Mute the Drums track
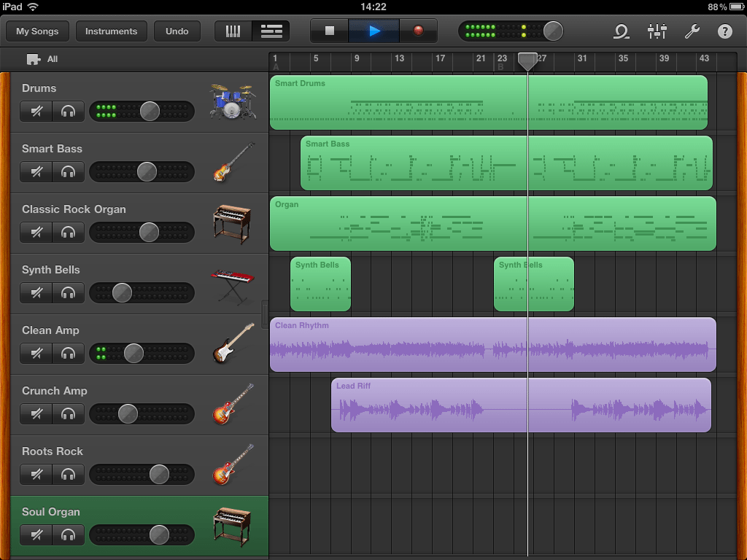This screenshot has height=560, width=747. pyautogui.click(x=36, y=112)
